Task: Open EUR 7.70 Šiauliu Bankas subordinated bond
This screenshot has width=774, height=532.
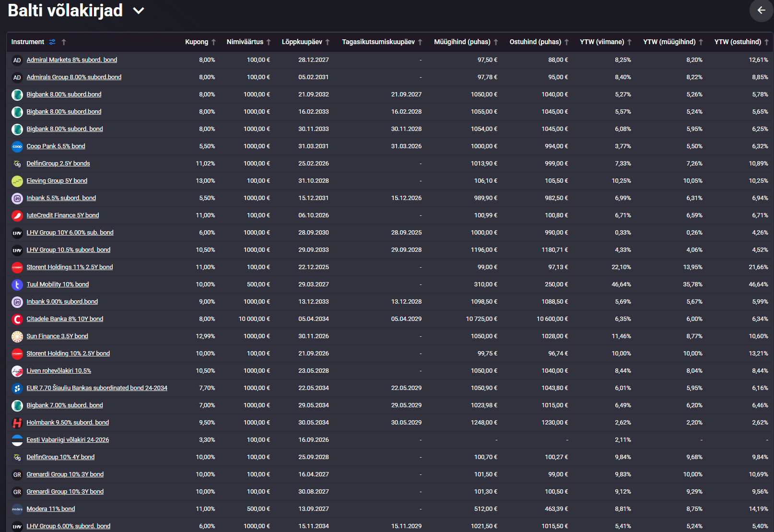Action: (x=97, y=388)
